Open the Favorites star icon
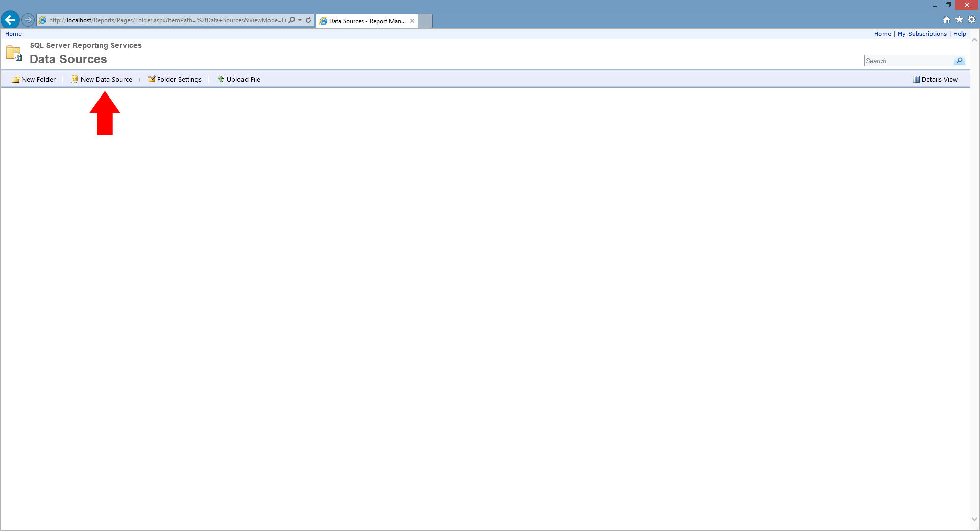Image resolution: width=980 pixels, height=531 pixels. click(x=959, y=20)
